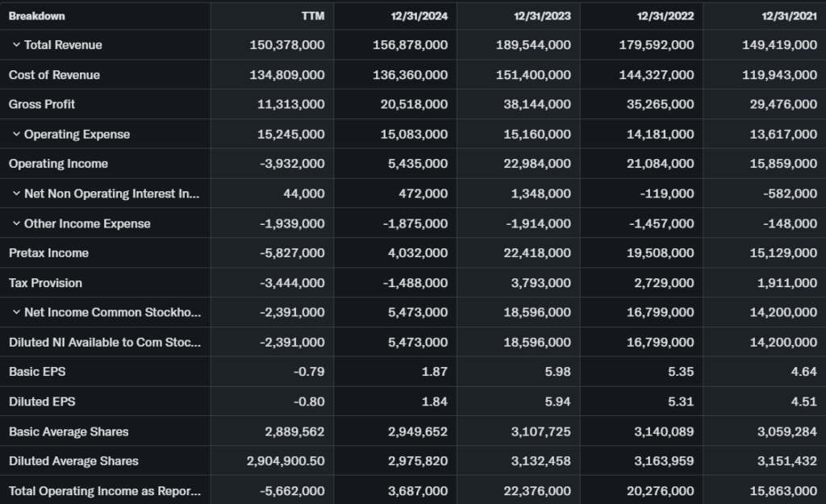Expand the Total Revenue row chevron
This screenshot has width=826, height=504.
pyautogui.click(x=16, y=45)
